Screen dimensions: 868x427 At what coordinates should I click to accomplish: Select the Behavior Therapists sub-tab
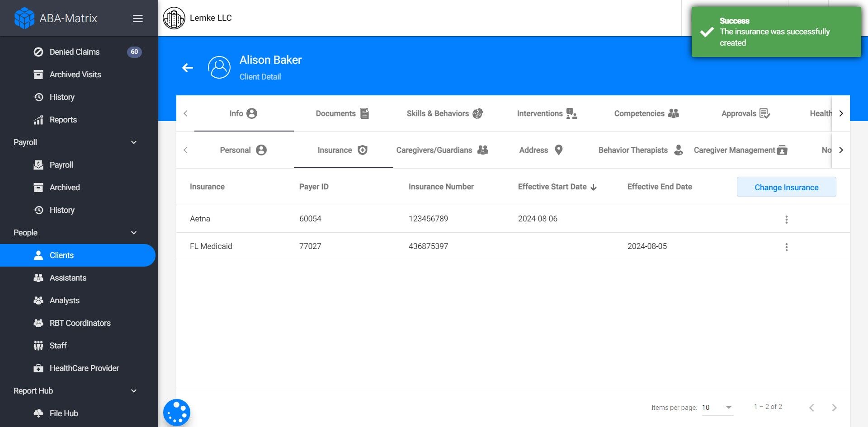click(641, 150)
